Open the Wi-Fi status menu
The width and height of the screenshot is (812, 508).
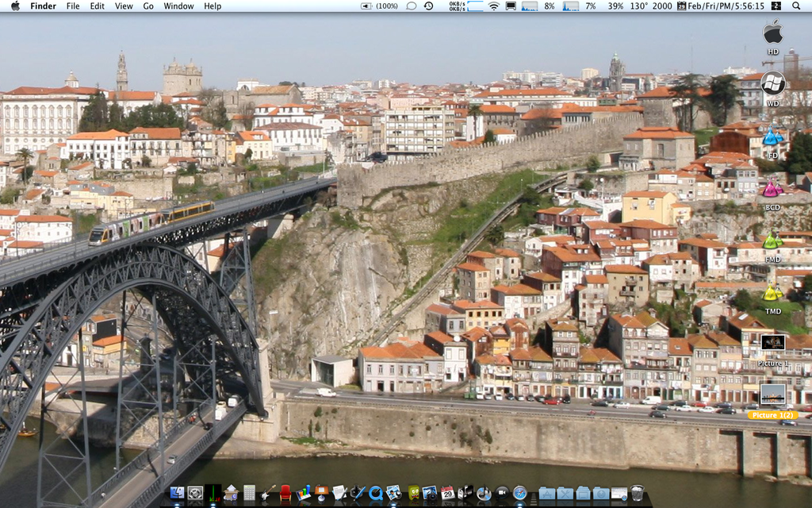493,6
